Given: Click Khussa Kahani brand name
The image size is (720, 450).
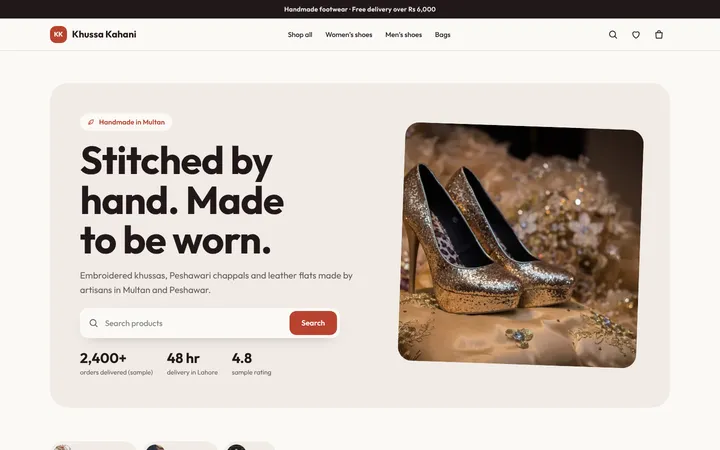Looking at the screenshot, I should [104, 34].
